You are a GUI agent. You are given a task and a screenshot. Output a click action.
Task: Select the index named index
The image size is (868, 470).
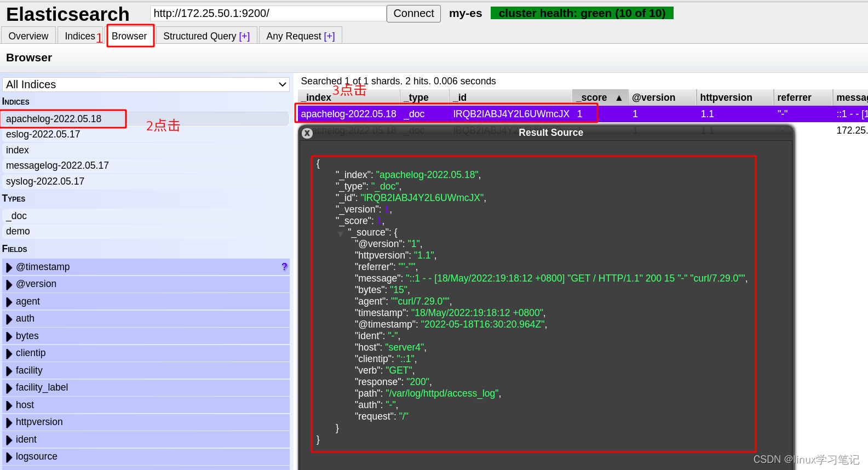[x=146, y=150]
